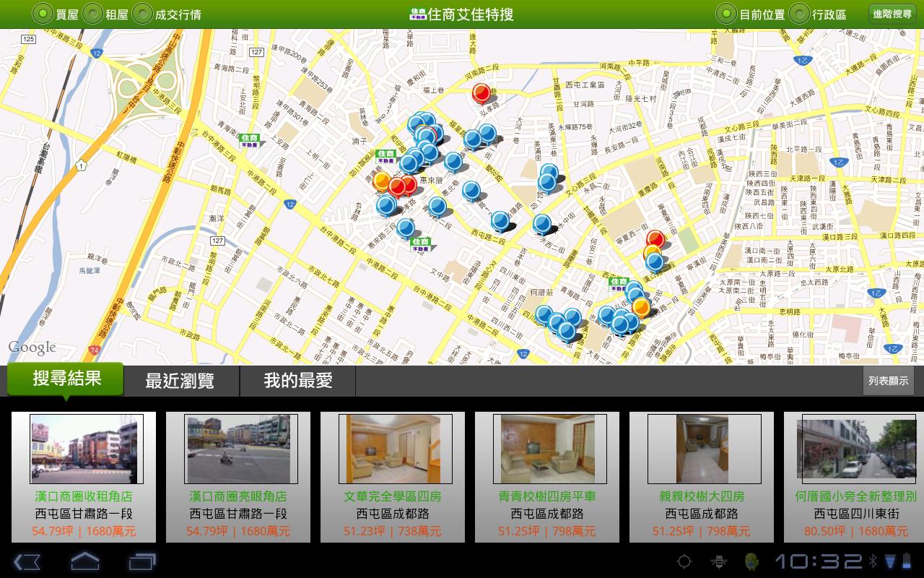
Task: Switch to the 我的最愛 tab
Action: (x=297, y=381)
